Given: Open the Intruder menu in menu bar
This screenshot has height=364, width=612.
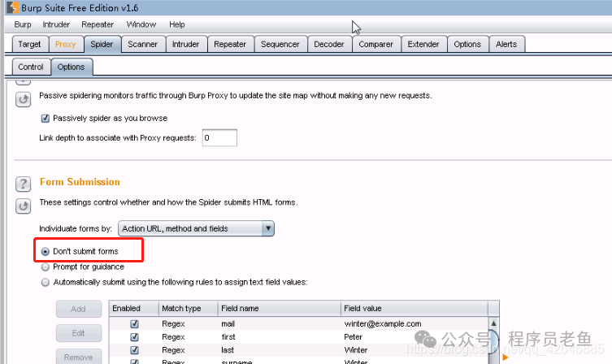Looking at the screenshot, I should [56, 24].
